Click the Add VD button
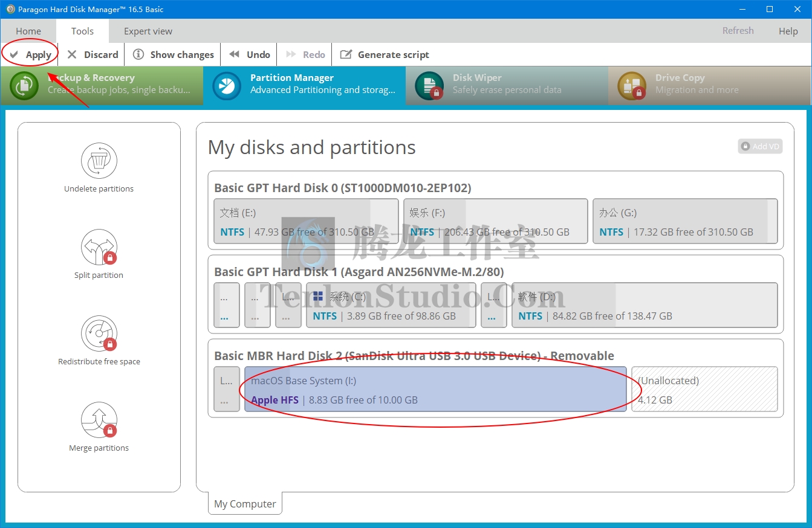 pyautogui.click(x=760, y=146)
